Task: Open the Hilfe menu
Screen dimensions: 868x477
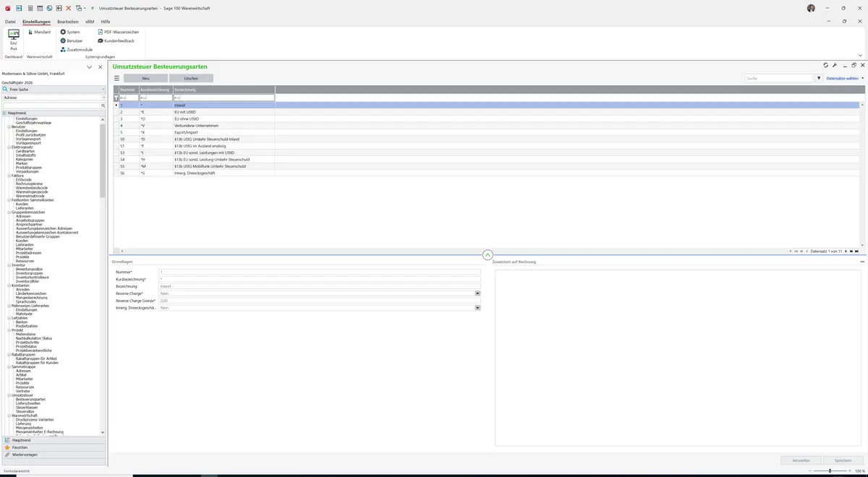Action: point(106,22)
